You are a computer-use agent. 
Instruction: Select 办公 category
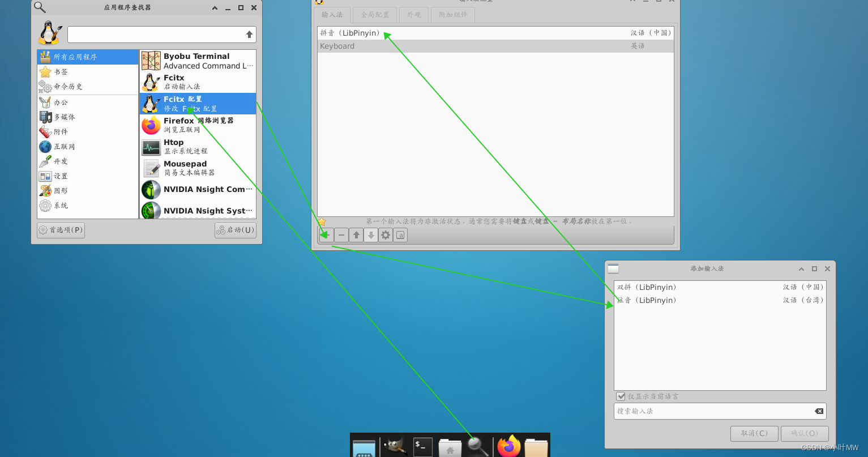[x=88, y=102]
